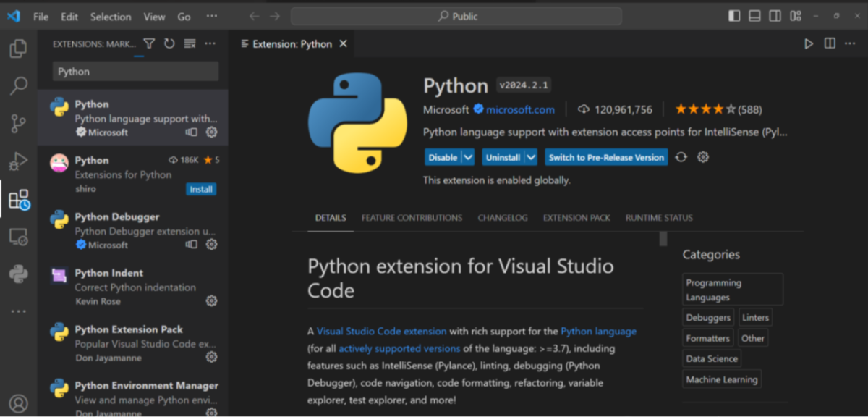
Task: Open more actions menu in Extensions panel
Action: pos(210,43)
